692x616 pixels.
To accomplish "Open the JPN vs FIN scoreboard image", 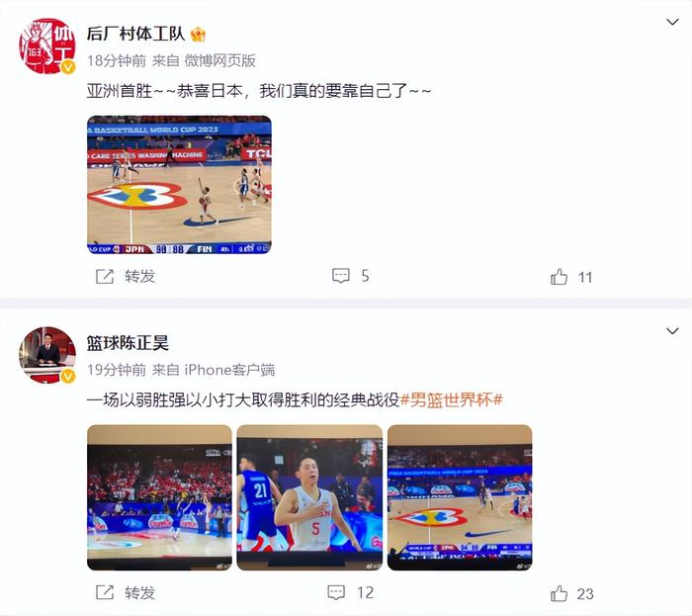I will [179, 185].
